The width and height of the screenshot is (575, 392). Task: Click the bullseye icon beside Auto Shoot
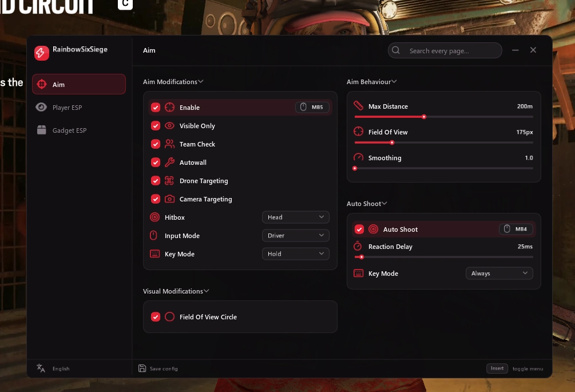tap(373, 229)
